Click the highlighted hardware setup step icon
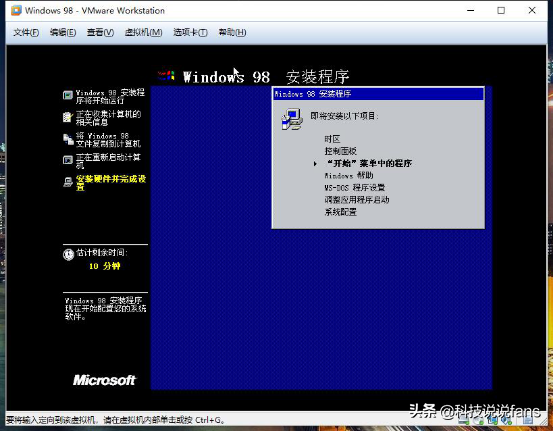 pos(68,182)
